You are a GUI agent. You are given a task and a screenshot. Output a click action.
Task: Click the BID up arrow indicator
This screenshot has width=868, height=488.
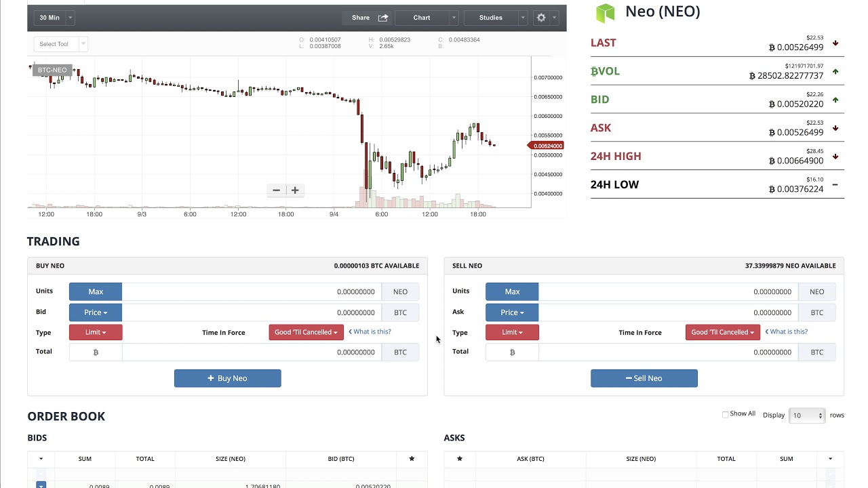click(x=835, y=100)
